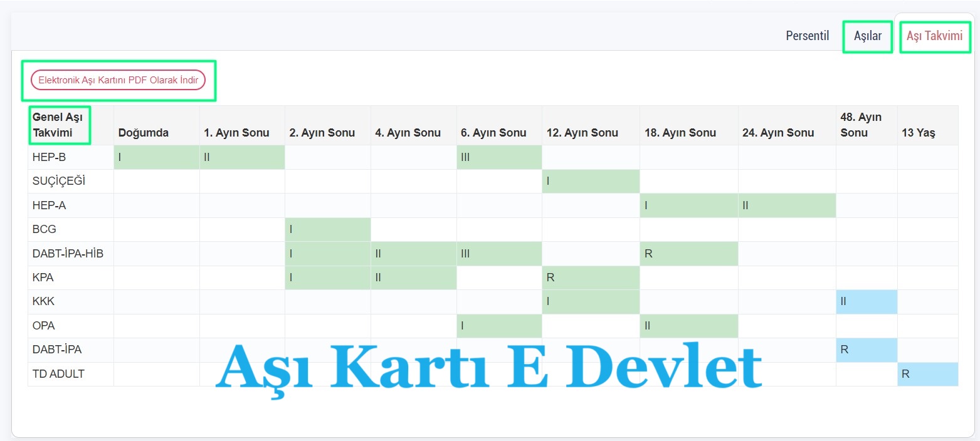Click HEP-A dose I at 18. Ayın Sonu
The image size is (980, 441).
pos(689,205)
